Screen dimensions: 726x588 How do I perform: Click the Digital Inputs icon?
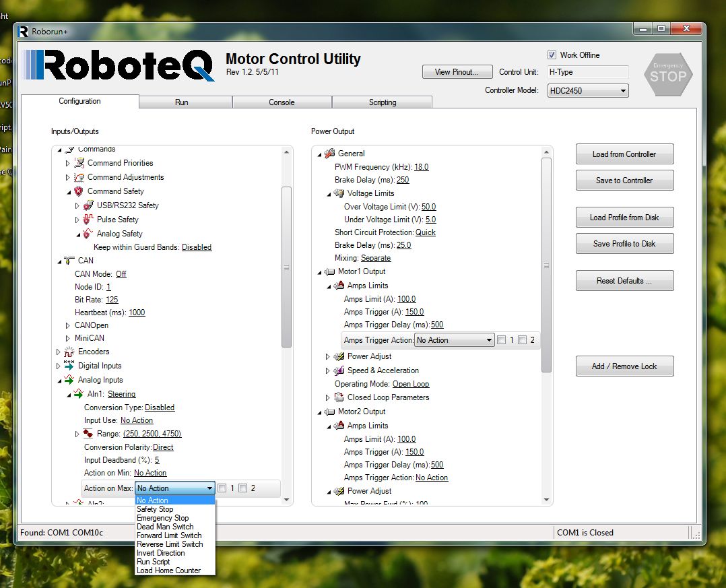[x=69, y=366]
